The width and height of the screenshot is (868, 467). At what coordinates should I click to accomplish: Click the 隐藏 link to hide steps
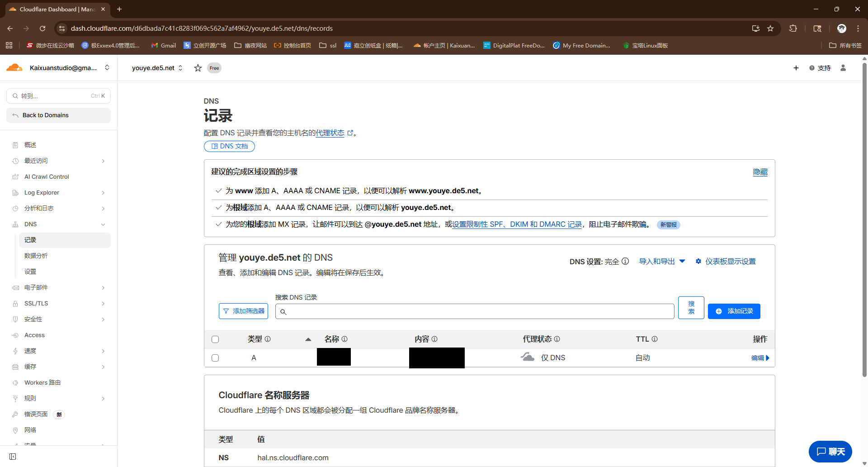760,172
